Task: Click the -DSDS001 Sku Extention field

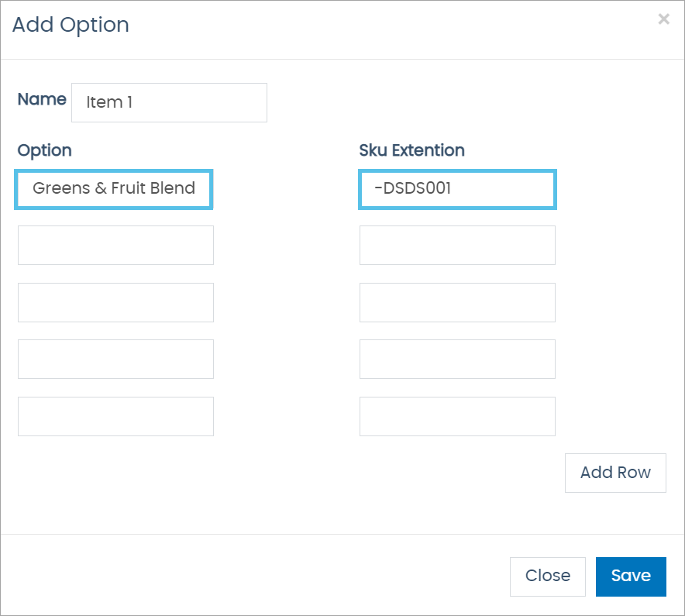Action: click(457, 189)
